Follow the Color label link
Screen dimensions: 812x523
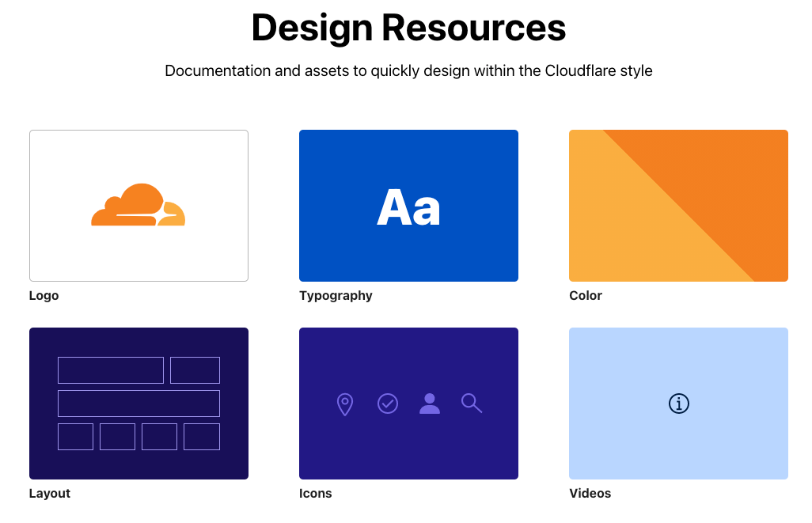coord(586,296)
